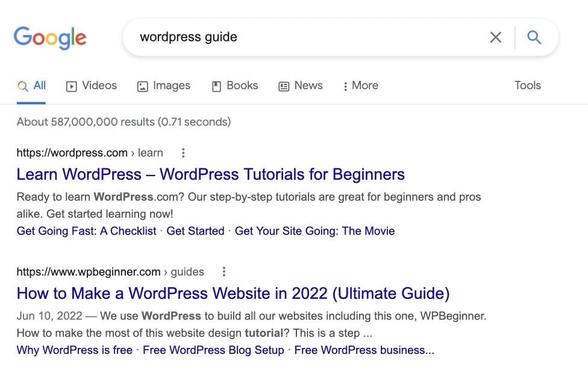Click the Videos play icon
Image resolution: width=588 pixels, height=375 pixels.
coord(70,86)
